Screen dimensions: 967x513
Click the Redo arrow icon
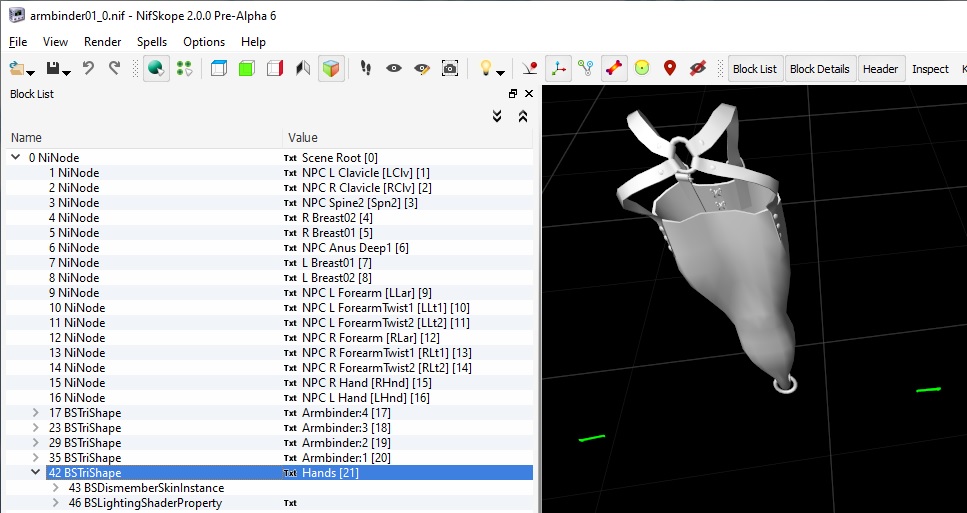click(x=115, y=68)
